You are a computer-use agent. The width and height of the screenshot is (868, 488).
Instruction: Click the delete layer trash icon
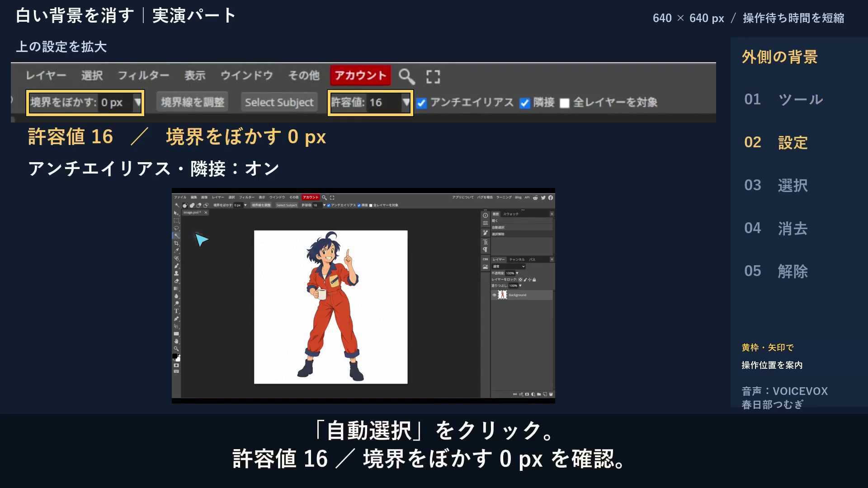pyautogui.click(x=551, y=394)
